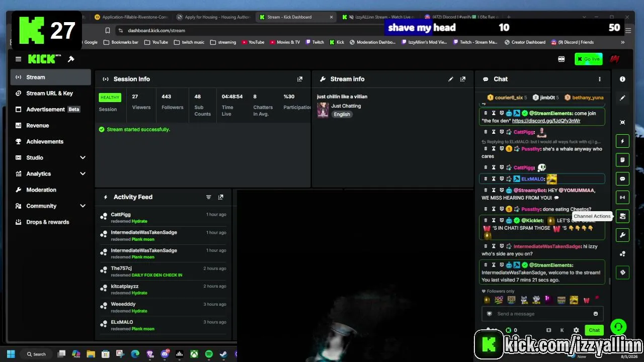Image resolution: width=644 pixels, height=362 pixels.
Task: Pop out the Session Info panel
Action: [300, 79]
